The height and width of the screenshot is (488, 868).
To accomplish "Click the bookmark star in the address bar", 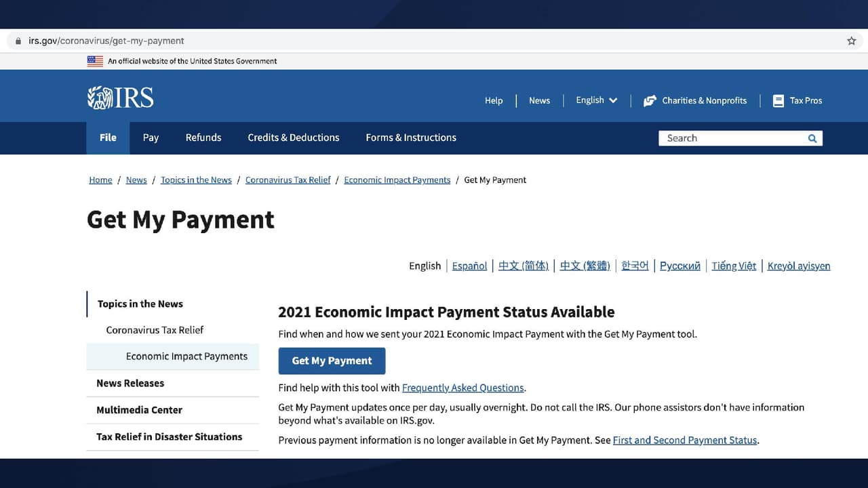I will tap(851, 41).
